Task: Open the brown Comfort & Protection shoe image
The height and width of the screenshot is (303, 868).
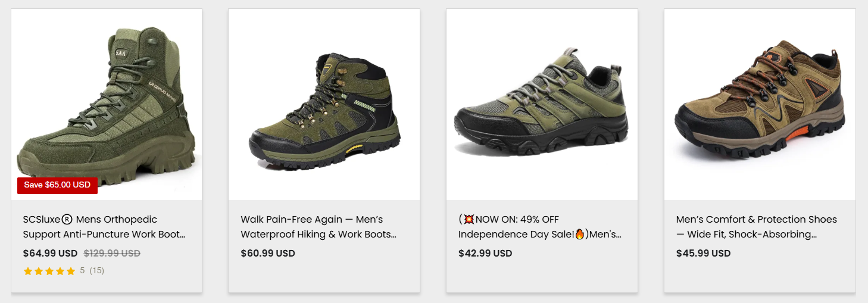Action: [x=760, y=104]
